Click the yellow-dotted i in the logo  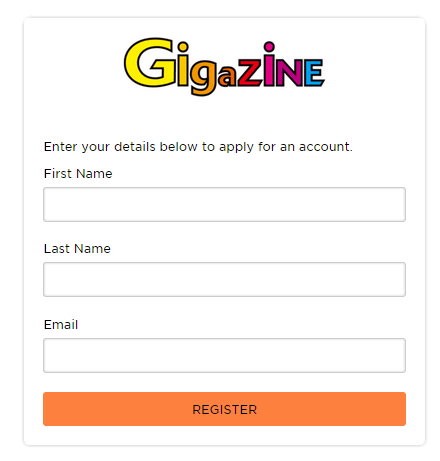tap(182, 64)
